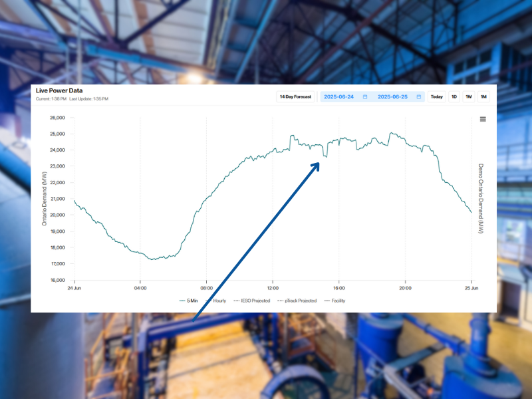Click the IESO Projected dashed legend icon
The width and height of the screenshot is (532, 399).
(235, 301)
